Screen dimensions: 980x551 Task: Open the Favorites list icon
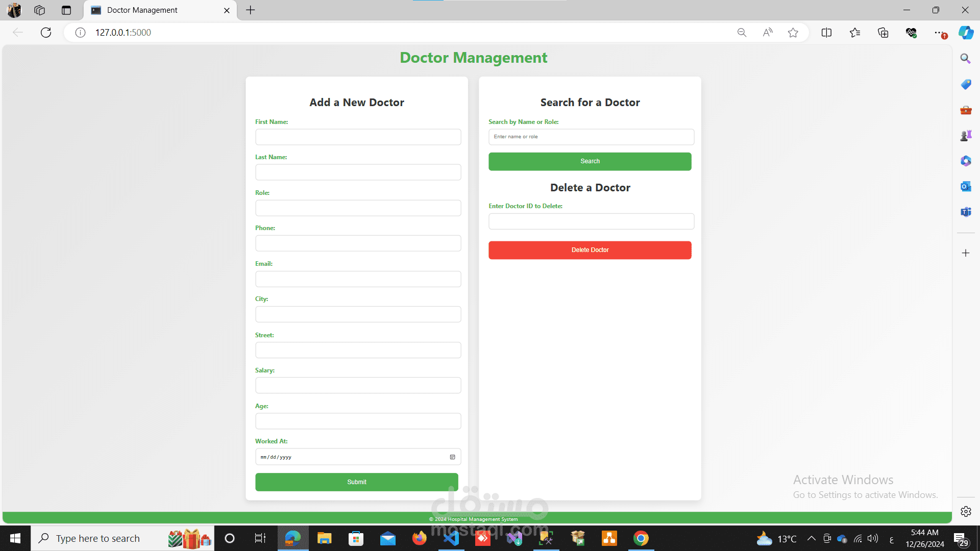[855, 33]
